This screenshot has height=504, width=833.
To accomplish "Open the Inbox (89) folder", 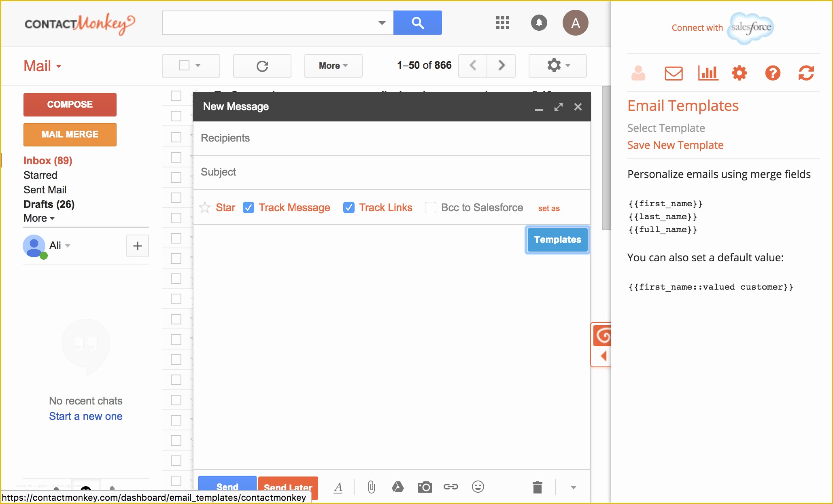I will coord(48,161).
